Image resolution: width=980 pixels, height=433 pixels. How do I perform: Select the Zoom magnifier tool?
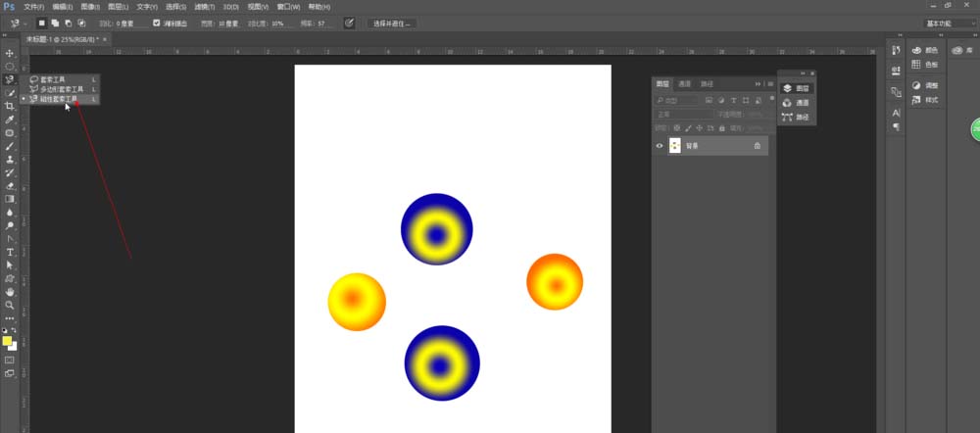(10, 305)
